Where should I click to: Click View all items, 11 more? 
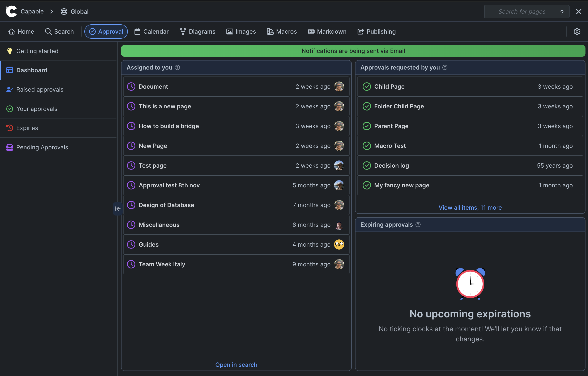470,208
